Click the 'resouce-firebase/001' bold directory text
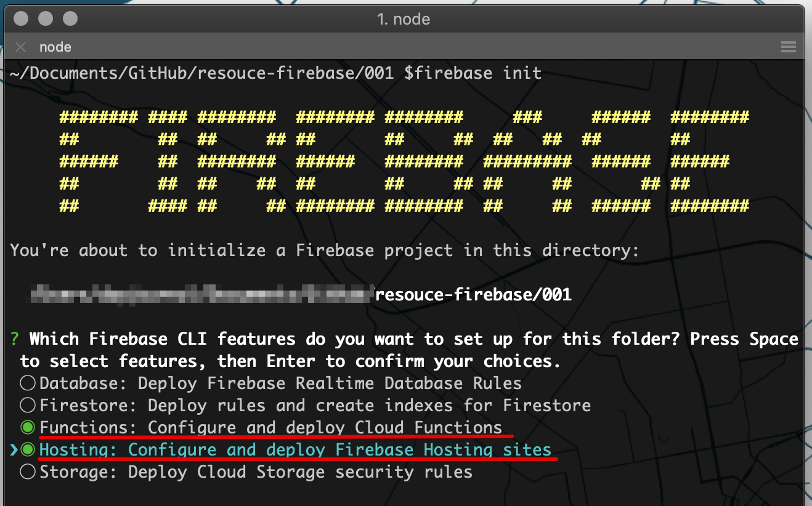The width and height of the screenshot is (812, 506). (473, 295)
